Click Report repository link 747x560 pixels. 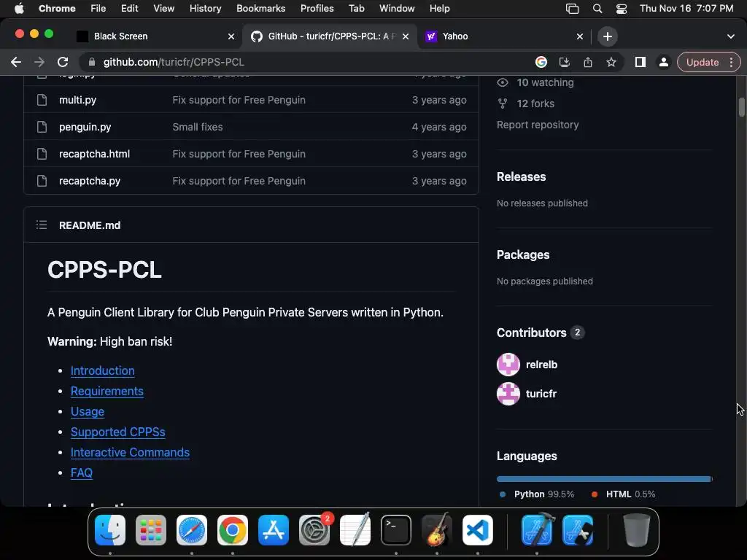538,125
